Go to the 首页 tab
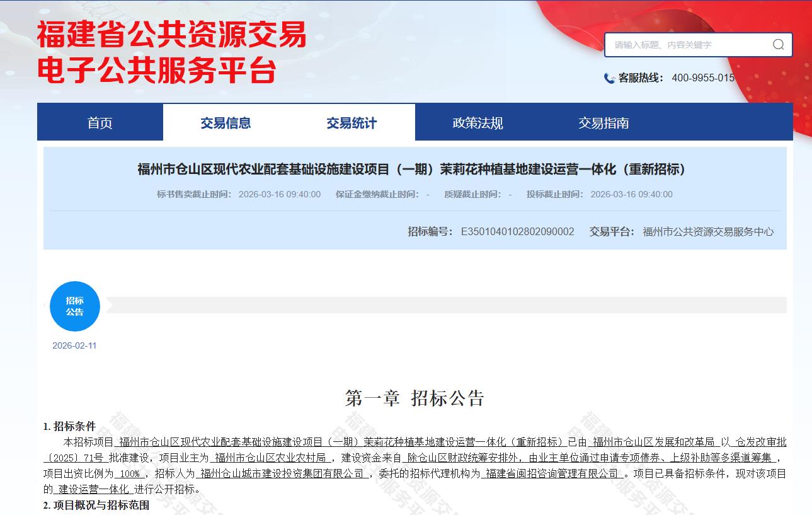Image resolution: width=812 pixels, height=515 pixels. point(100,123)
